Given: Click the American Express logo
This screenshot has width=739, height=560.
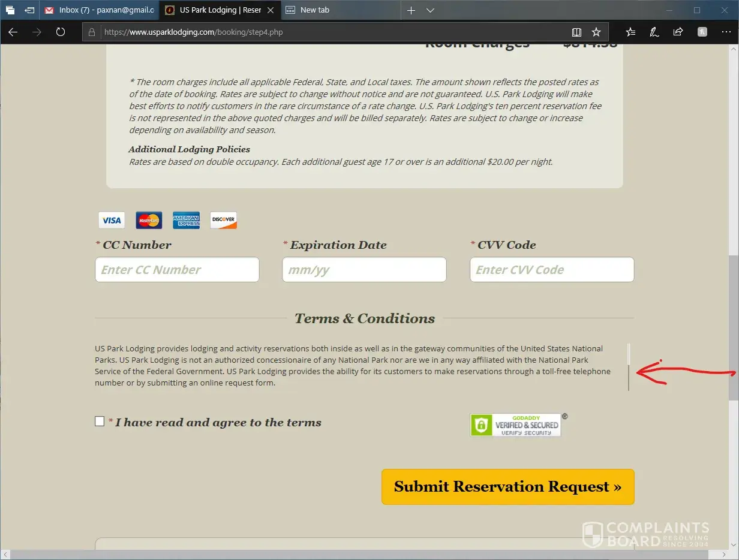Looking at the screenshot, I should 186,220.
